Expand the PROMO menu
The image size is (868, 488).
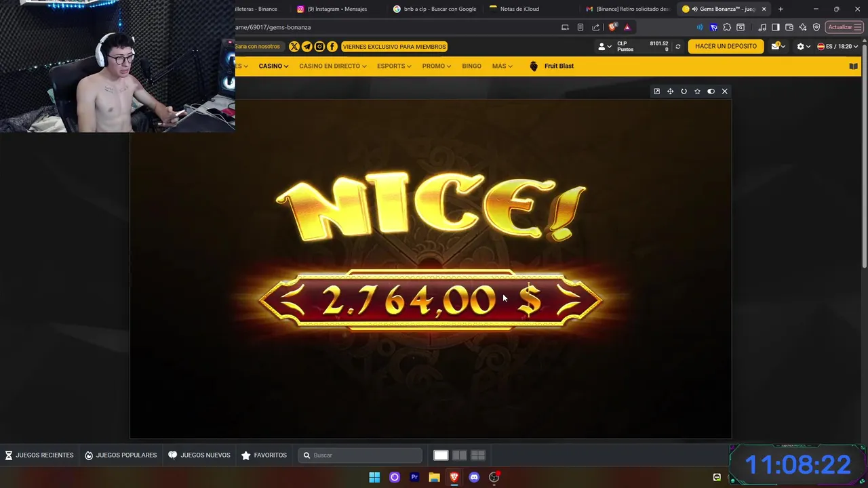[x=437, y=66]
